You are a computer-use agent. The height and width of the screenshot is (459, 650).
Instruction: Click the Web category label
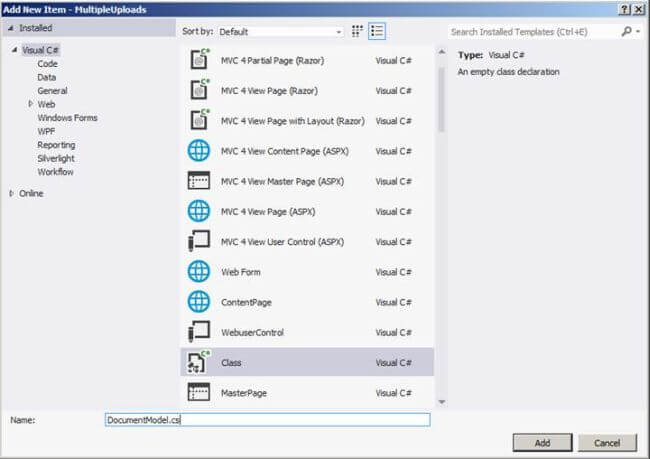[46, 104]
